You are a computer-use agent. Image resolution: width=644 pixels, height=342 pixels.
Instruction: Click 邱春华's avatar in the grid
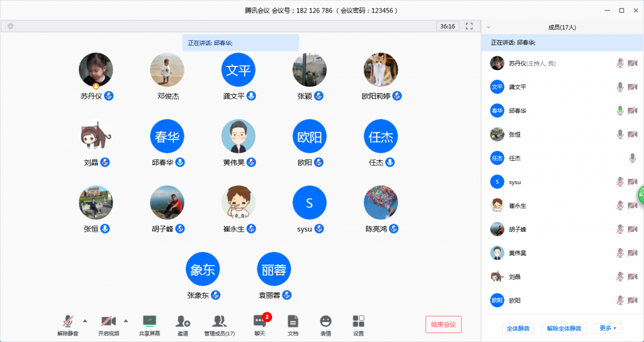click(x=166, y=136)
